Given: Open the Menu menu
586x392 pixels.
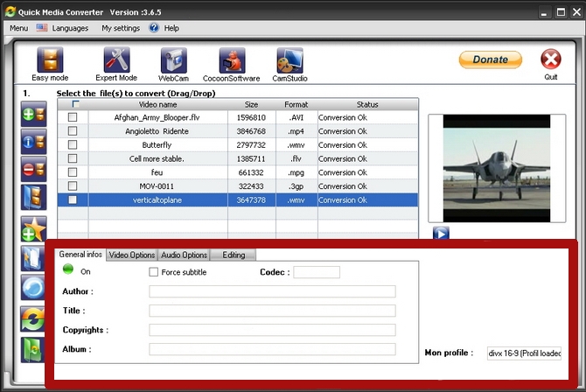Looking at the screenshot, I should (18, 28).
